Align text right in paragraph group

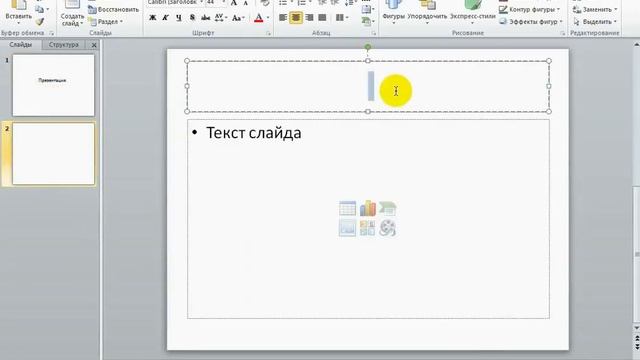(x=309, y=18)
